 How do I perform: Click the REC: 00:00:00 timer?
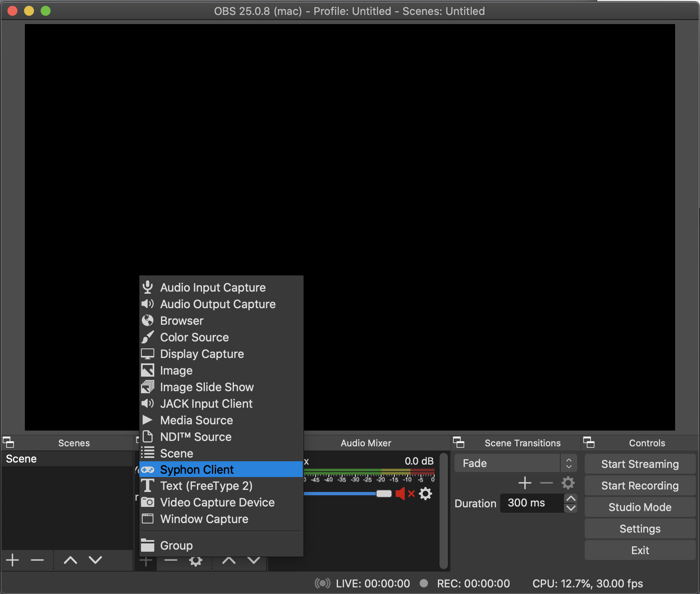click(473, 583)
